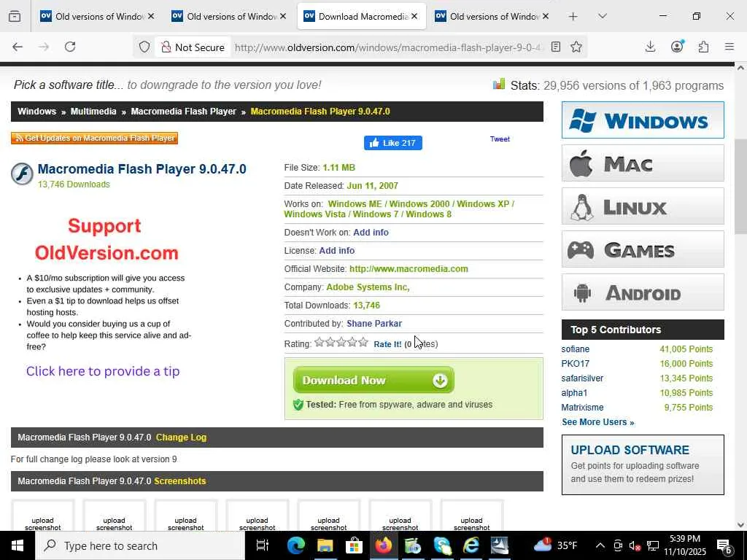Click the Flash Player logo icon

pyautogui.click(x=22, y=174)
